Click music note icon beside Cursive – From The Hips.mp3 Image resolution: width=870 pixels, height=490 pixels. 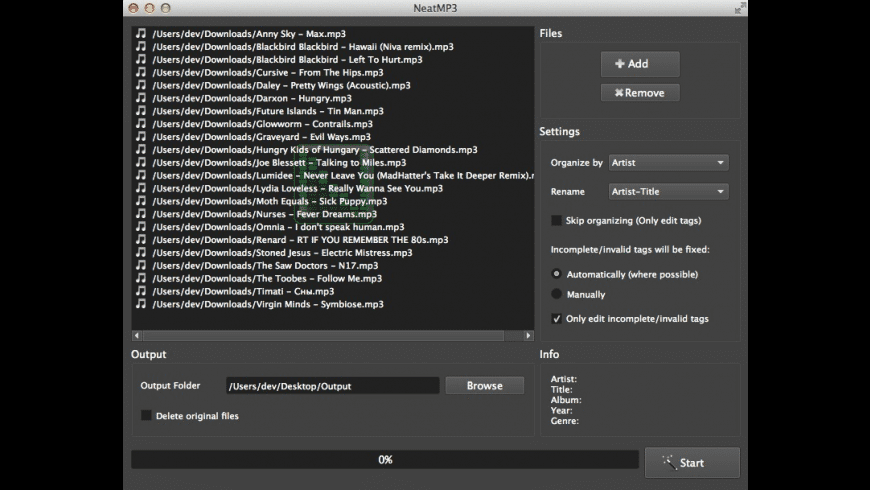[141, 72]
